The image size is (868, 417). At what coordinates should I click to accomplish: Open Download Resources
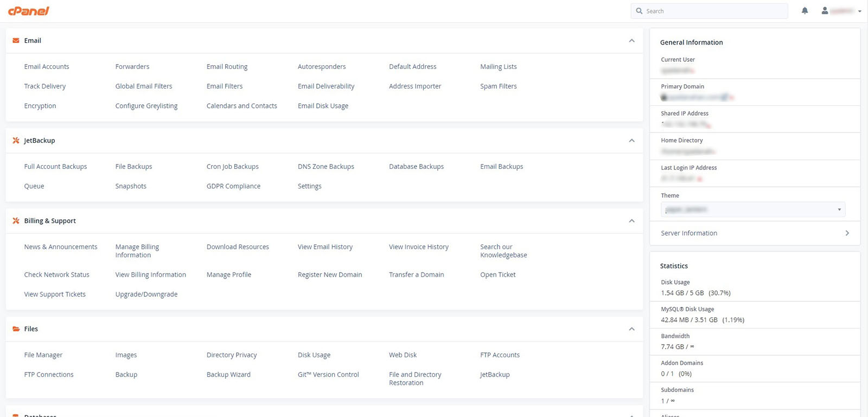pyautogui.click(x=238, y=247)
